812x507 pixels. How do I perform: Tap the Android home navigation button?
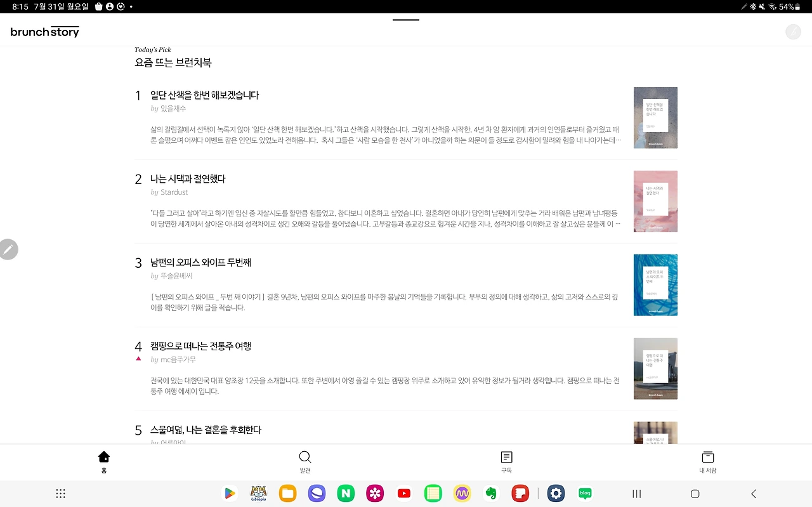(695, 494)
